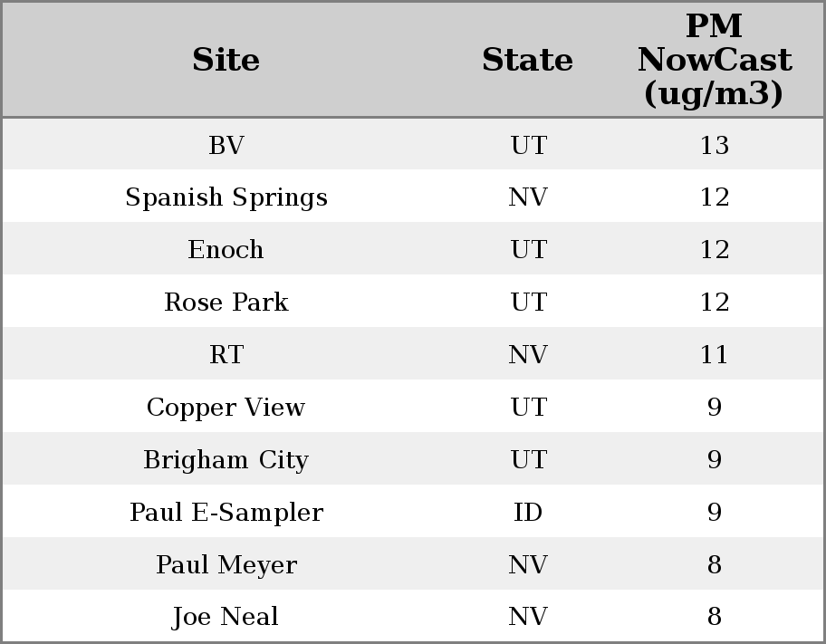Click the State column header
The image size is (826, 644).
point(527,60)
